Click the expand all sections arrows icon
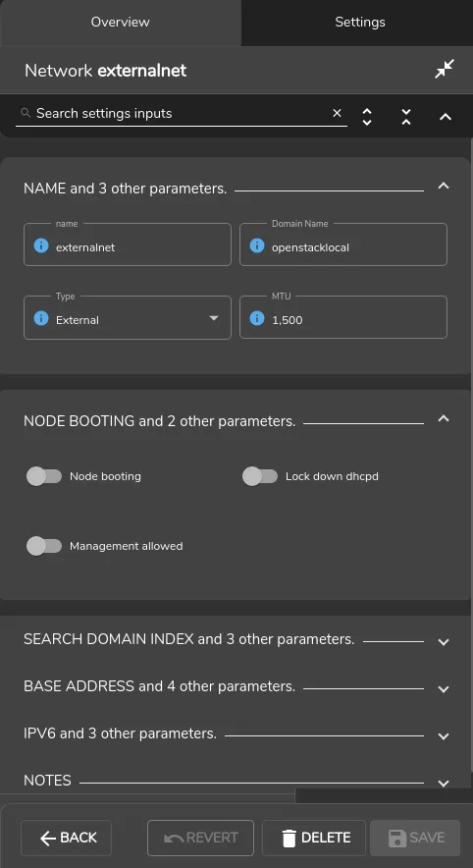473x868 pixels. [367, 116]
